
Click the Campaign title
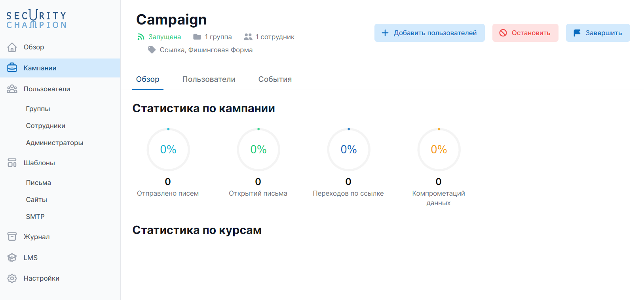[171, 19]
